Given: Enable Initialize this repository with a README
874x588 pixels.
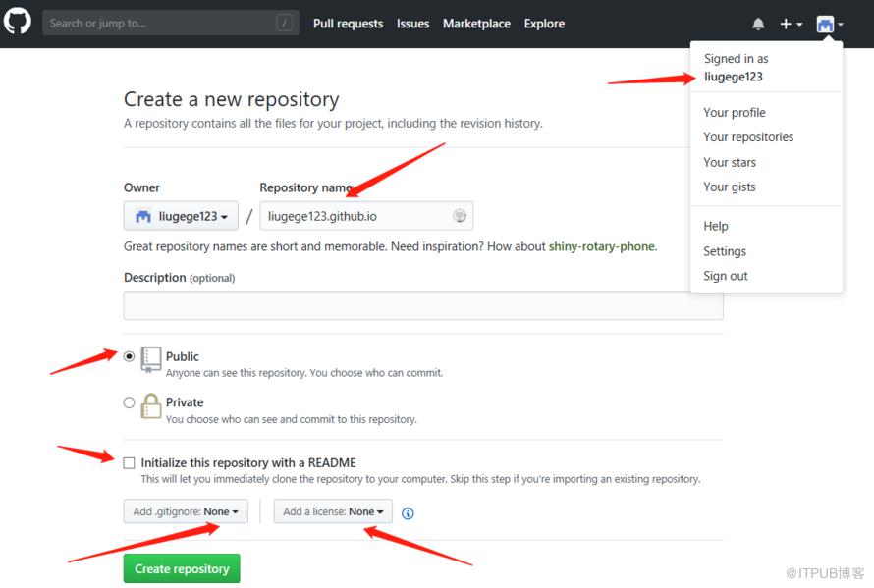Looking at the screenshot, I should [x=129, y=463].
